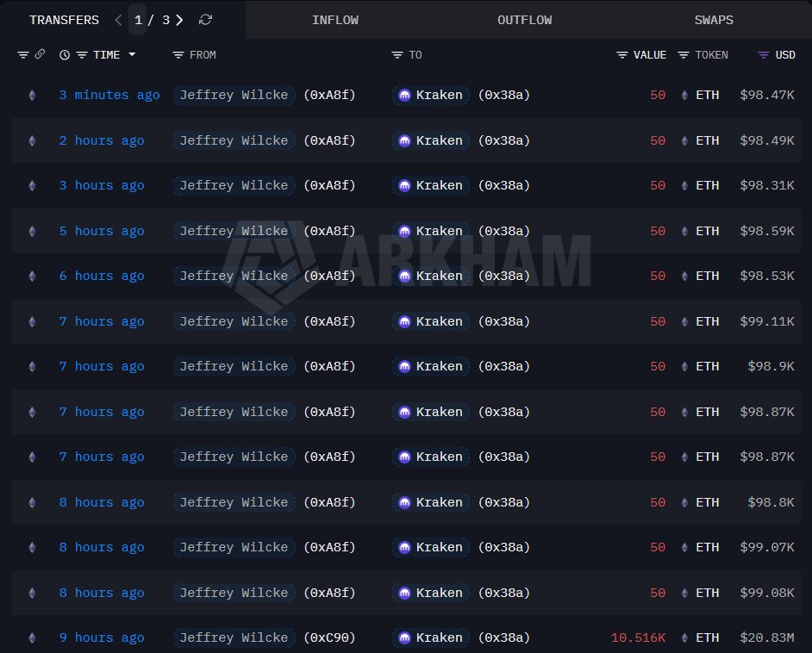Viewport: 812px width, 653px height.
Task: Click address (0x38a) in 2 hours ago row
Action: [504, 140]
